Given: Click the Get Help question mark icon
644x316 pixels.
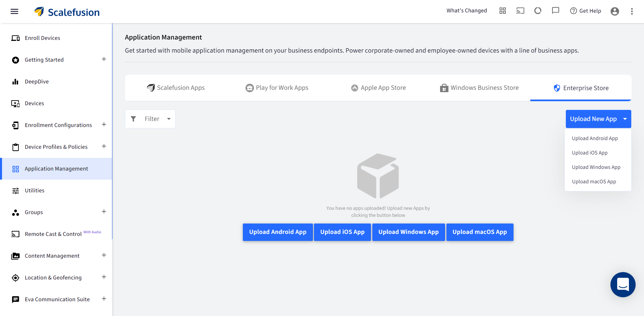Looking at the screenshot, I should click(x=574, y=11).
